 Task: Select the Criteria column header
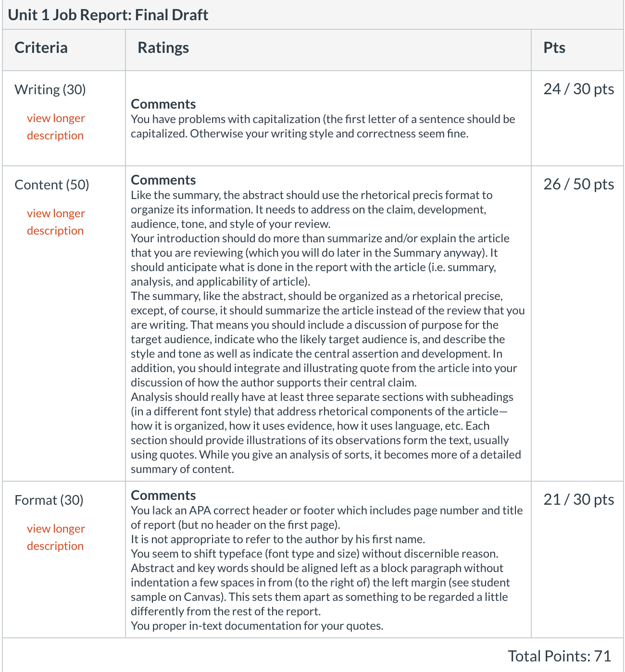click(41, 48)
